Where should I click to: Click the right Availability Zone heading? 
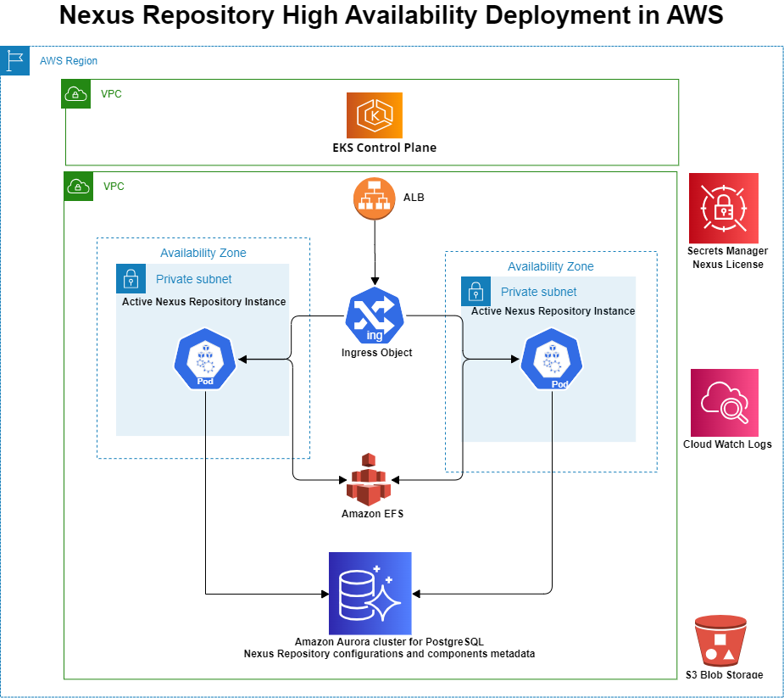point(551,266)
